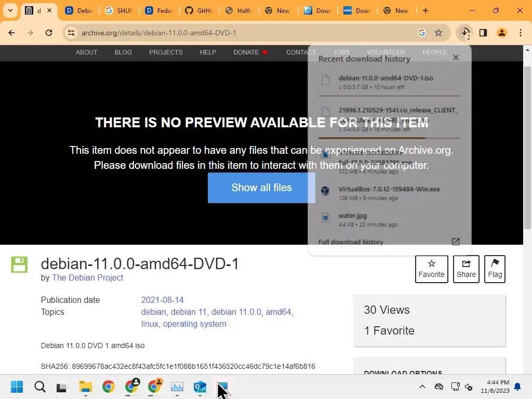The height and width of the screenshot is (399, 532).
Task: Open Task View on the taskbar
Action: point(62,387)
